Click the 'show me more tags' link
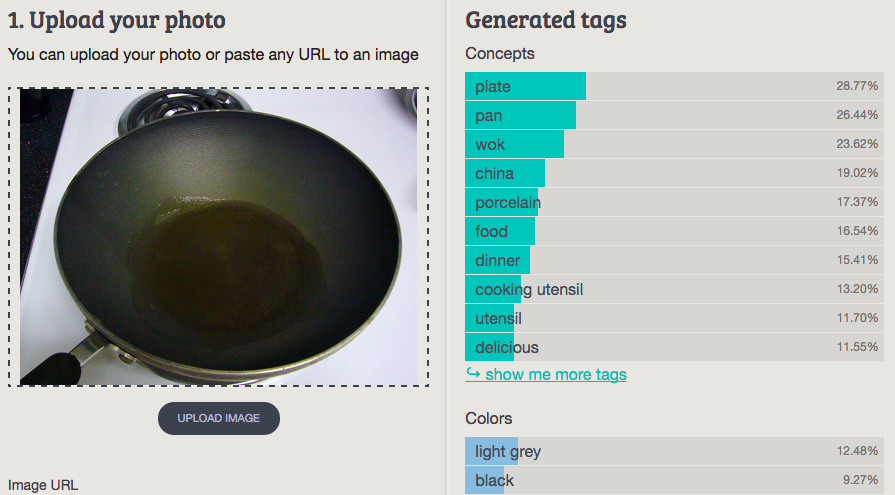This screenshot has height=495, width=895. [555, 375]
